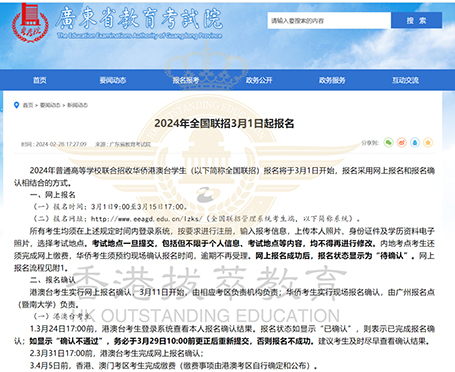Click the registration URL www.eeagd.edu.cn/lzks/
455x372 pixels.
point(147,219)
